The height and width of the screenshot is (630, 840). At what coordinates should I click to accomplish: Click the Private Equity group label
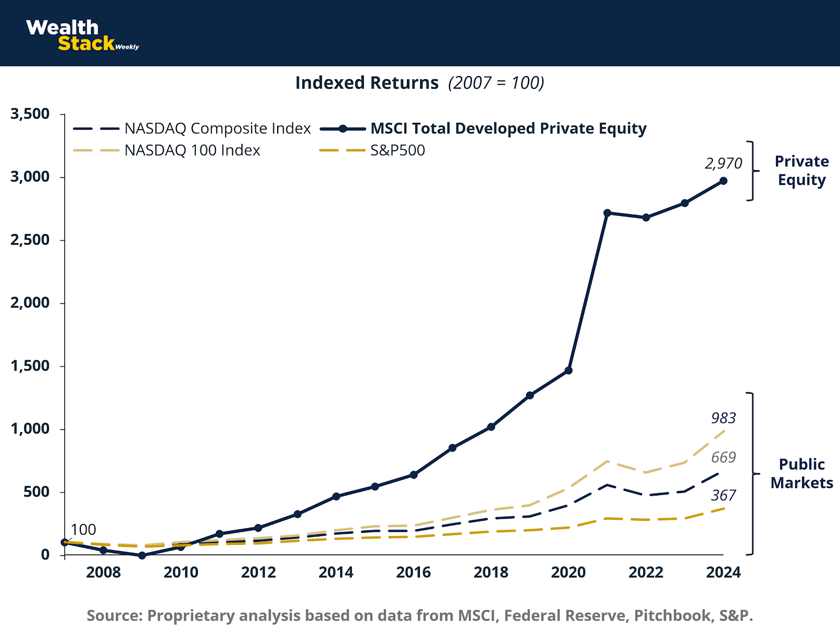tap(802, 171)
